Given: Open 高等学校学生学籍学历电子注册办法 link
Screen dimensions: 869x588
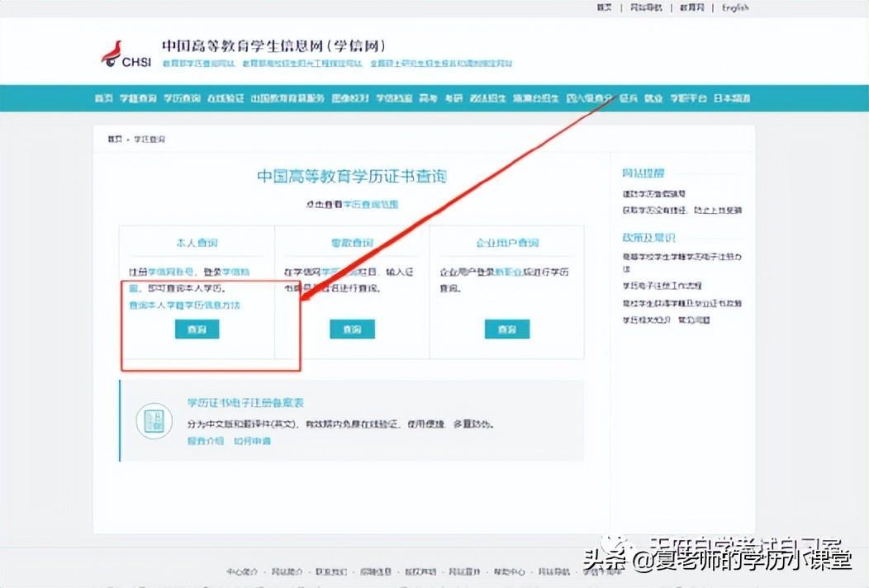Looking at the screenshot, I should [682, 262].
